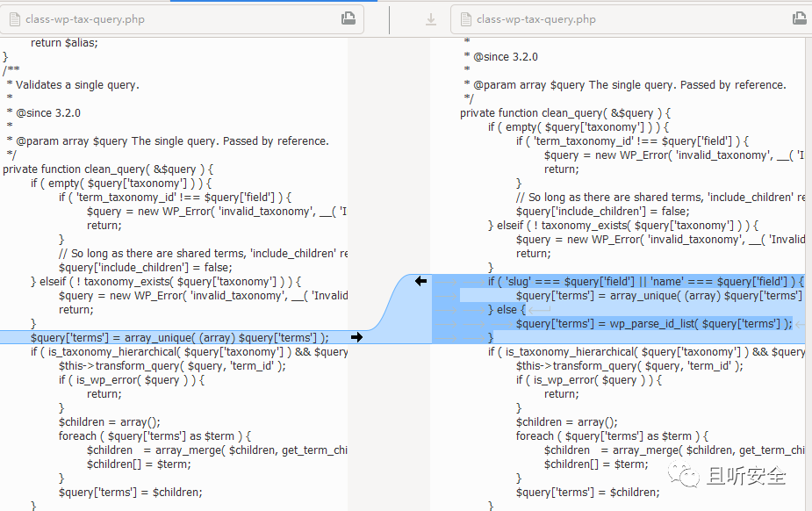This screenshot has width=812, height=511.
Task: Click the line 'return $alias;' in left pane
Action: 64,43
